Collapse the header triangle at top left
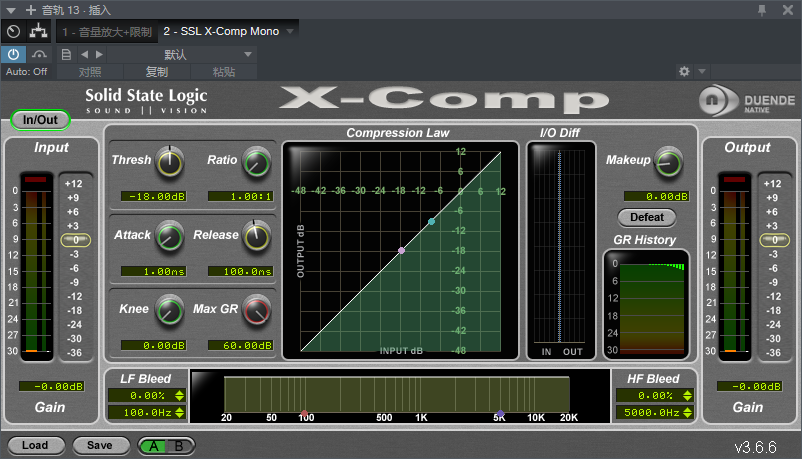 click(x=11, y=10)
